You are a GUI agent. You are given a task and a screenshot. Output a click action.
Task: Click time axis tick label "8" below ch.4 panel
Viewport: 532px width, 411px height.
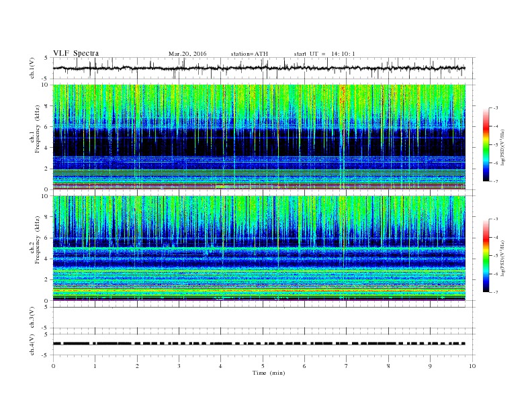click(x=388, y=366)
